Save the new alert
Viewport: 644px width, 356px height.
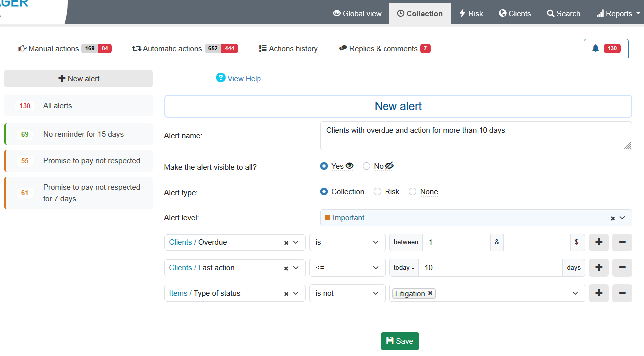[399, 341]
